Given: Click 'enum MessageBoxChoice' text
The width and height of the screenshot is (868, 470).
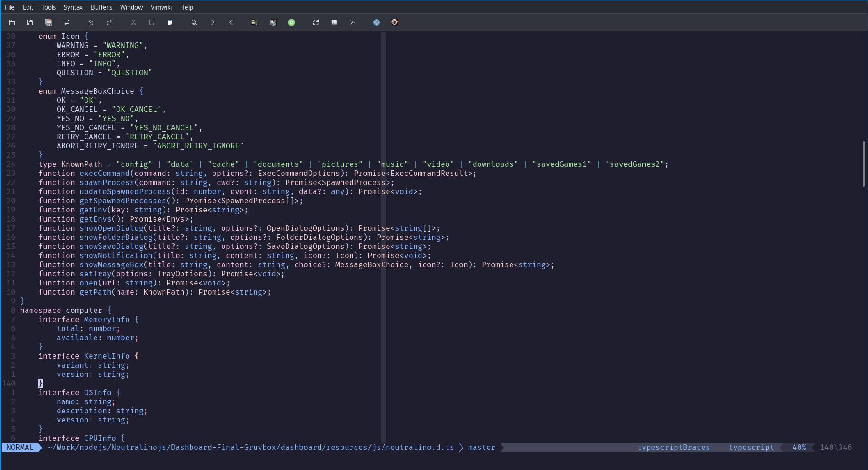Looking at the screenshot, I should [86, 91].
